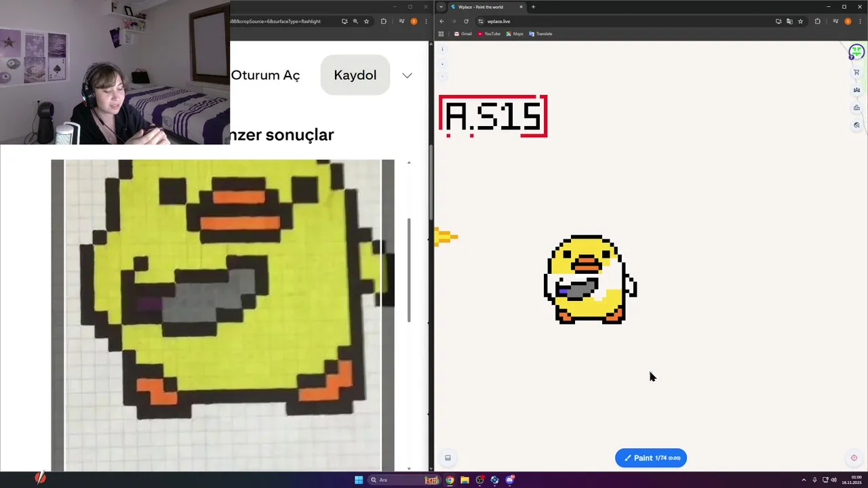The width and height of the screenshot is (868, 488).
Task: Open Chrome three-dot menu in Wplace window
Action: [859, 21]
